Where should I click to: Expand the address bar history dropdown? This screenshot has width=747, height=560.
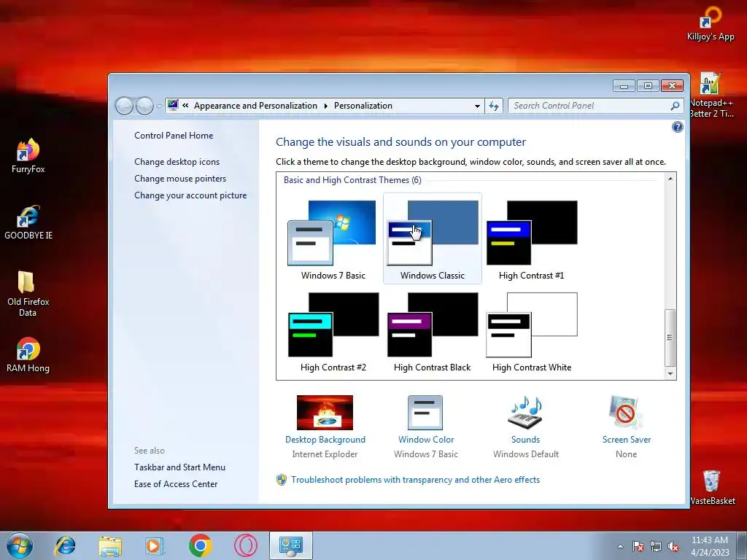pos(477,106)
